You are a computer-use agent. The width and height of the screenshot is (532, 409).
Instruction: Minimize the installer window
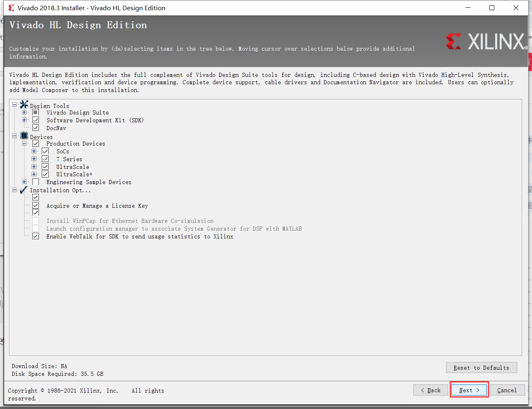pos(468,8)
